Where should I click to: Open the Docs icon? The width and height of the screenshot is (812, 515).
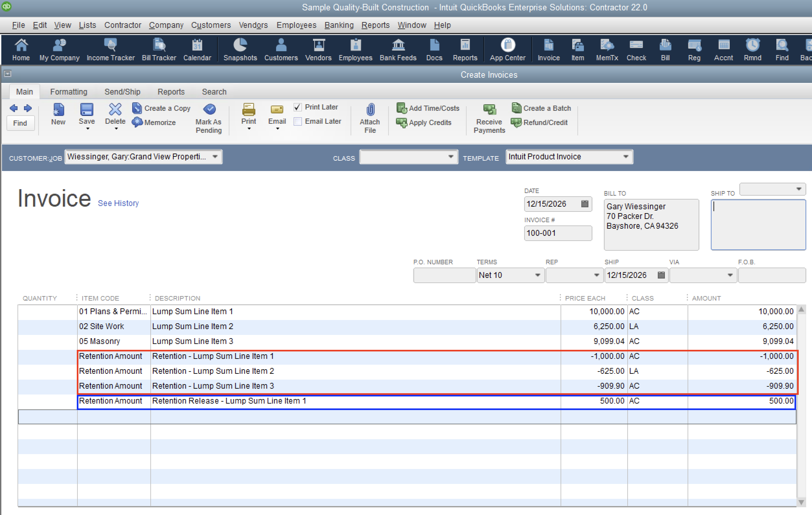pos(434,50)
